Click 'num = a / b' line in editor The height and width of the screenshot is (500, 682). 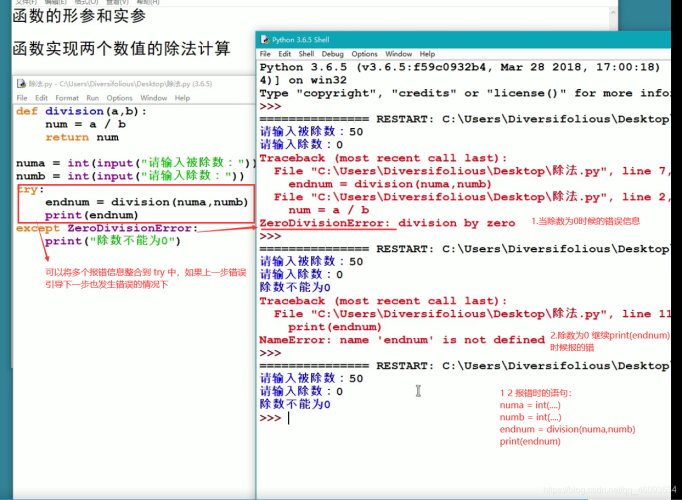pyautogui.click(x=86, y=124)
